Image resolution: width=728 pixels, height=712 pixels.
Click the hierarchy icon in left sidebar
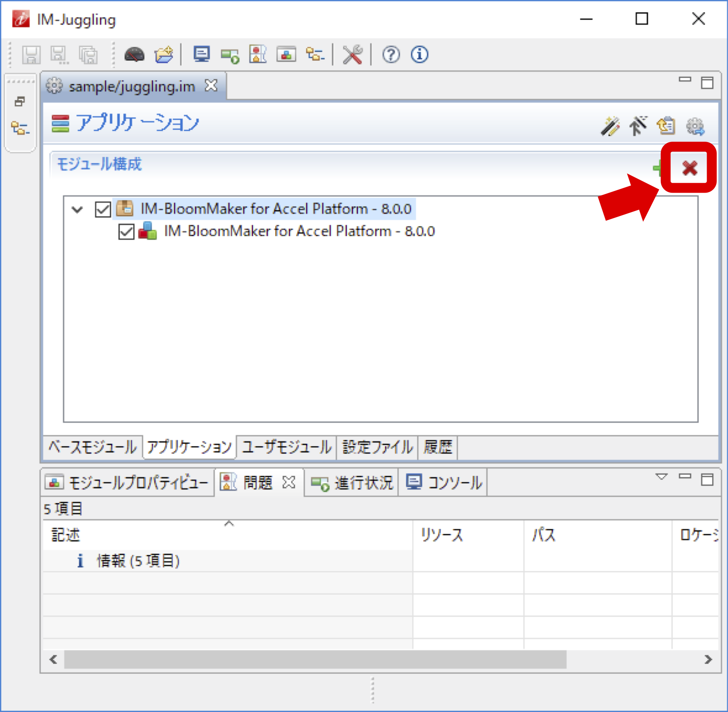click(x=20, y=128)
